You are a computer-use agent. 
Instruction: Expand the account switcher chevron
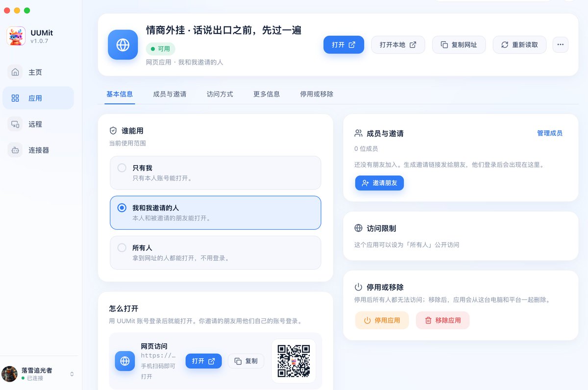[72, 374]
